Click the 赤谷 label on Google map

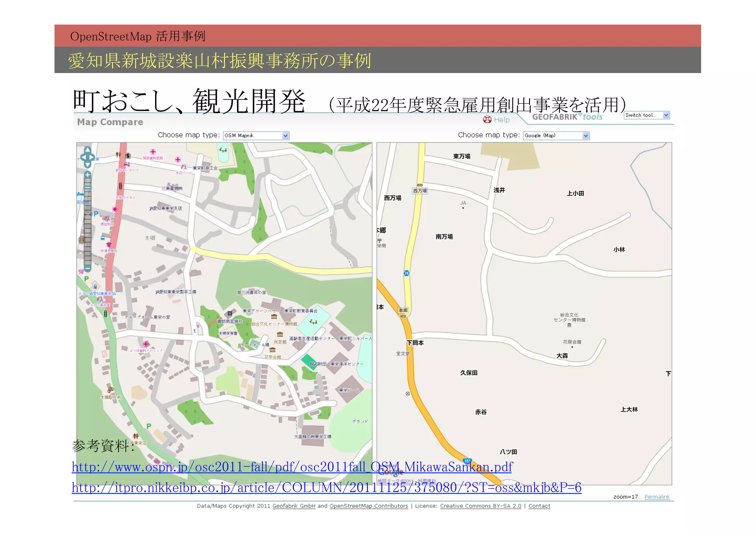click(x=481, y=412)
